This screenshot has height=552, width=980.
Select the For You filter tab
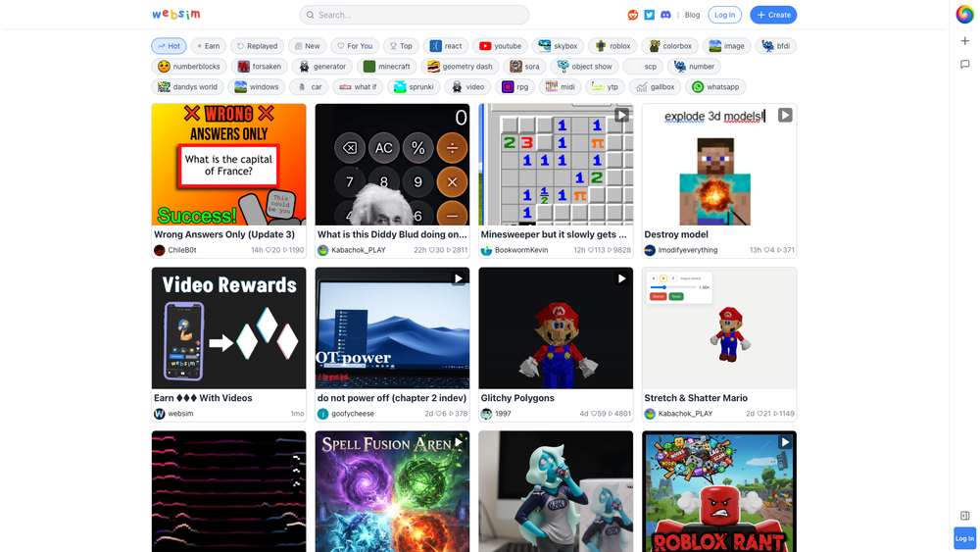click(x=355, y=46)
